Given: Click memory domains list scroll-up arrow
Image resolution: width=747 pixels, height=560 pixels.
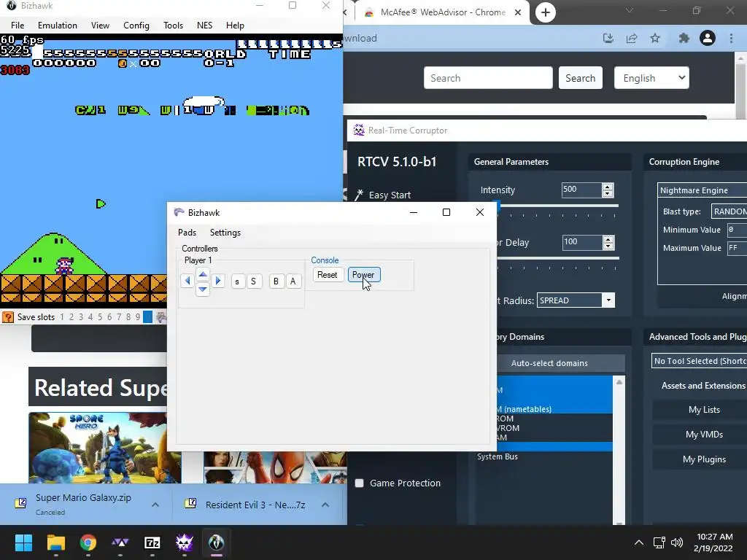Looking at the screenshot, I should (x=619, y=382).
